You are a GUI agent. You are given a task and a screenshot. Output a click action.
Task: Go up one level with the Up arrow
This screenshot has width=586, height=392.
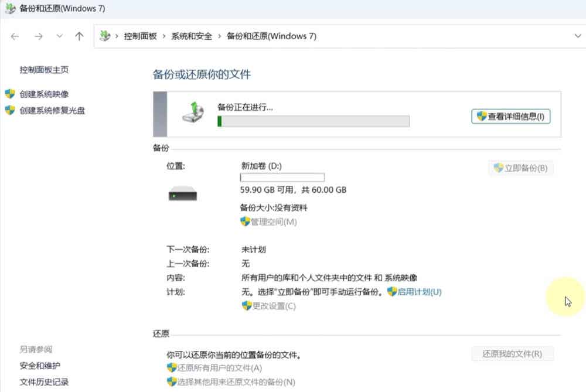79,36
